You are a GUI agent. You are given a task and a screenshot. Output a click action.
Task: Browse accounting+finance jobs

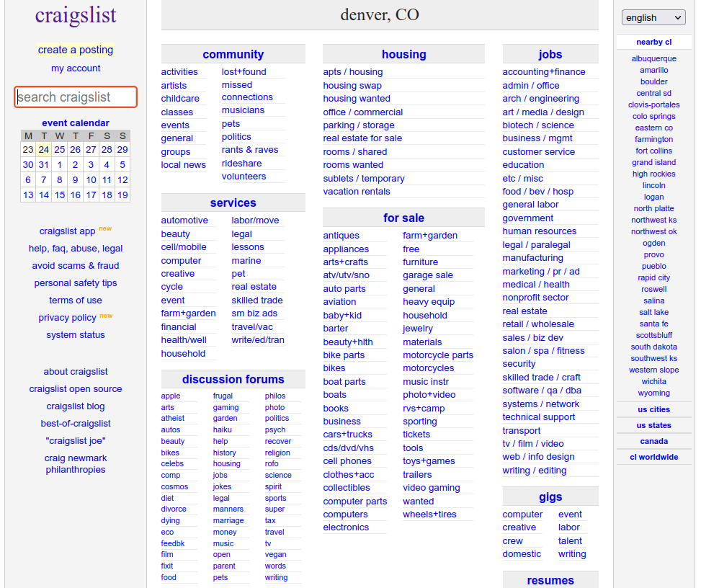[x=544, y=71]
